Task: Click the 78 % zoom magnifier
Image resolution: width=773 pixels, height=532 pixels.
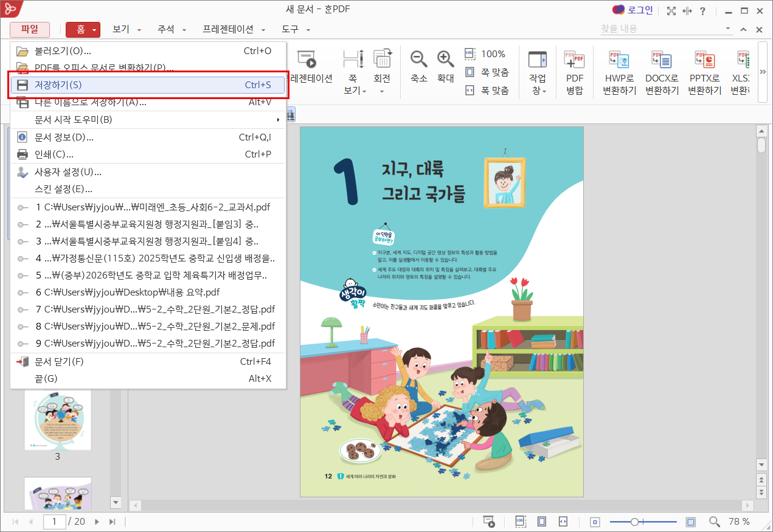Action: pyautogui.click(x=715, y=522)
